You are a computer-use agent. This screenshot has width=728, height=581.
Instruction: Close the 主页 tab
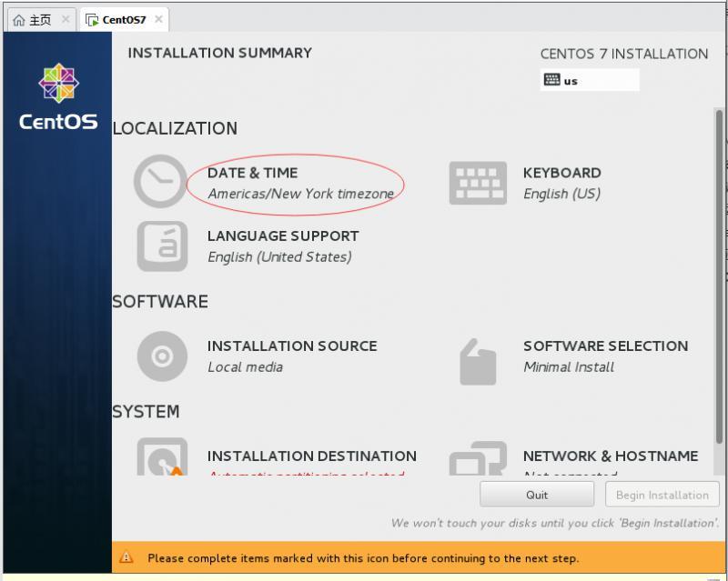coord(66,19)
